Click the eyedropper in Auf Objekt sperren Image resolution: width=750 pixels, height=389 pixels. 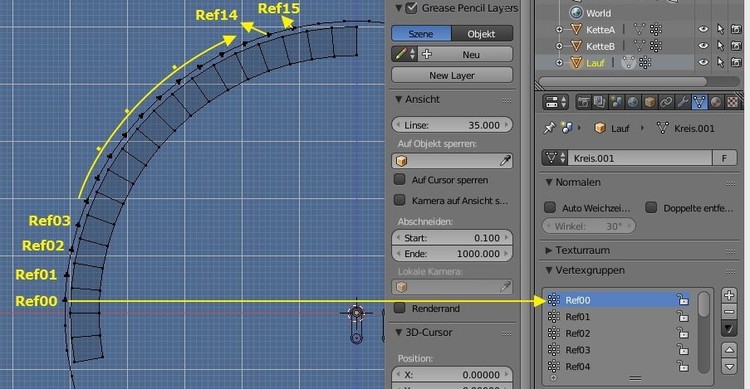[x=505, y=161]
